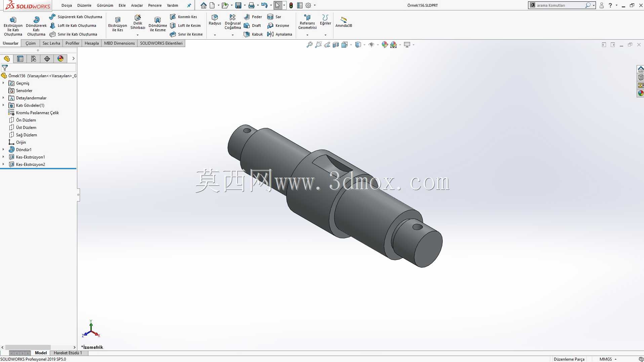Viewport: 644px width, 362px height.
Task: Expand the Detaylandırmalar tree node
Action: pos(3,98)
